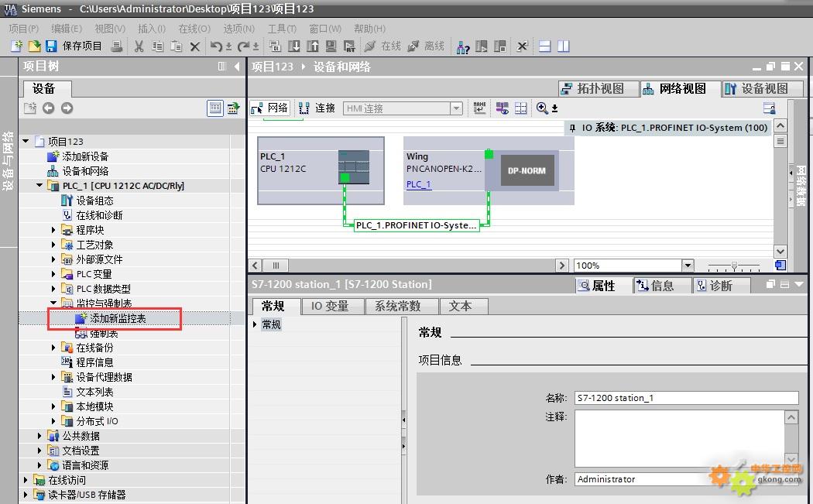Click the print icon in the toolbar
813x504 pixels.
pos(117,46)
